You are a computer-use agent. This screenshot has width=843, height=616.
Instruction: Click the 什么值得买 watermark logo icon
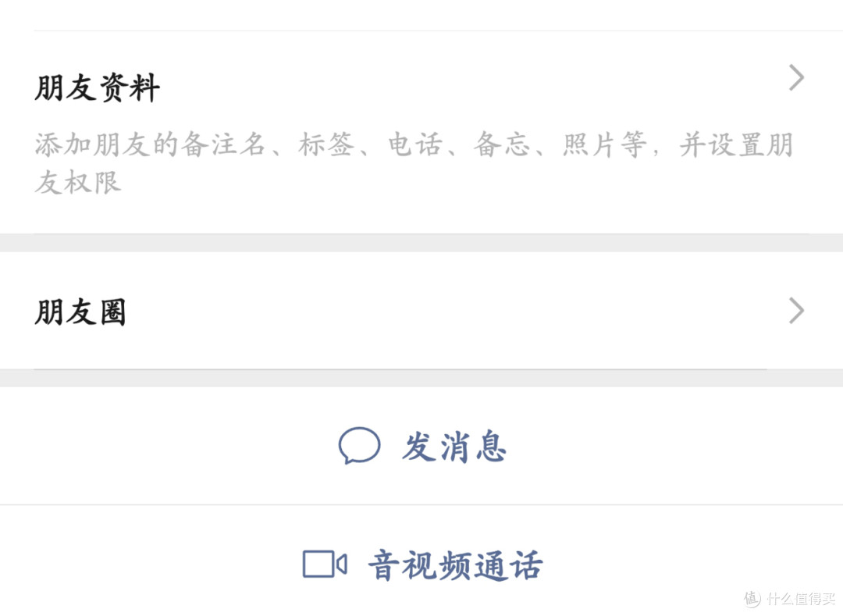click(752, 599)
